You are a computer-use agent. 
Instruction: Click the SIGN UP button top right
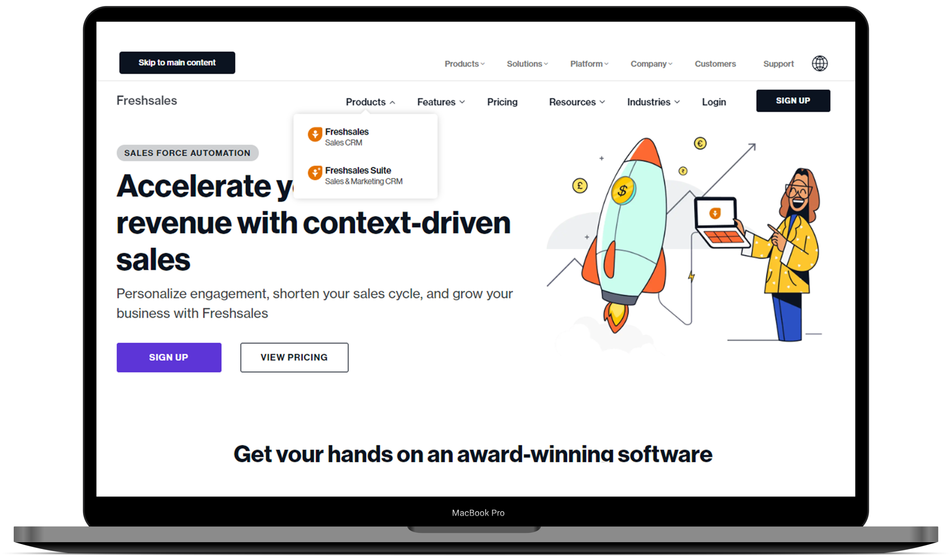(793, 100)
